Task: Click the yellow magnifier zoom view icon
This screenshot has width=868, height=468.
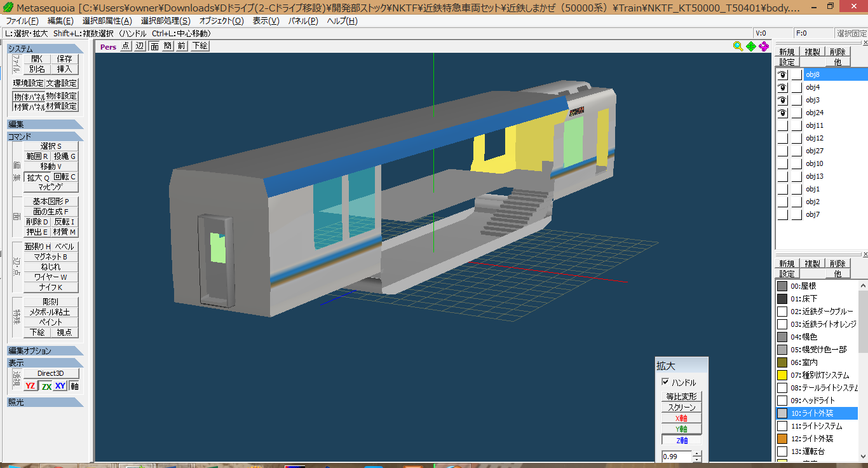Action: [738, 46]
